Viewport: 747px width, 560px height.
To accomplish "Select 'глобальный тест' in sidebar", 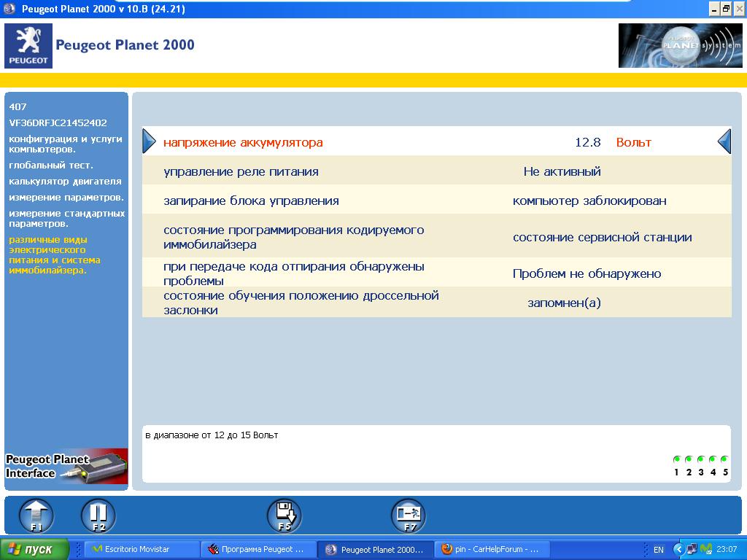I will [x=51, y=166].
